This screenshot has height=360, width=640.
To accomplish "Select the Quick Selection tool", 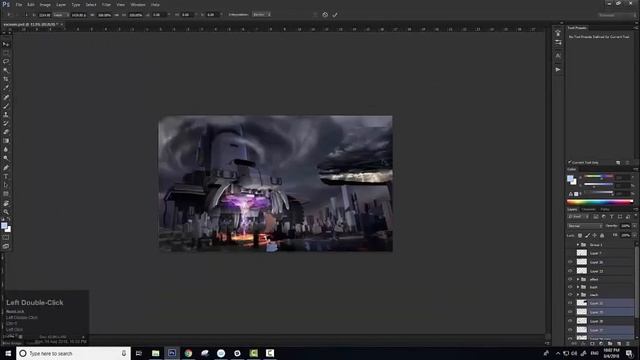I will point(6,70).
